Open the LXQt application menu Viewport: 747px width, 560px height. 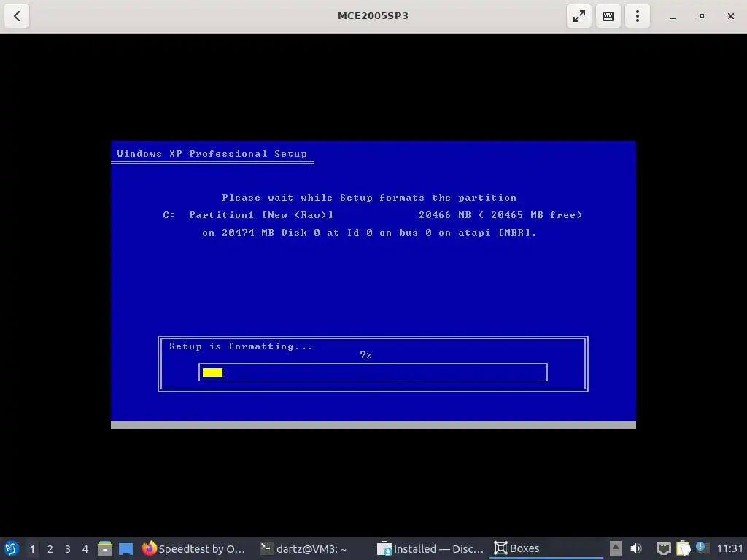point(12,548)
